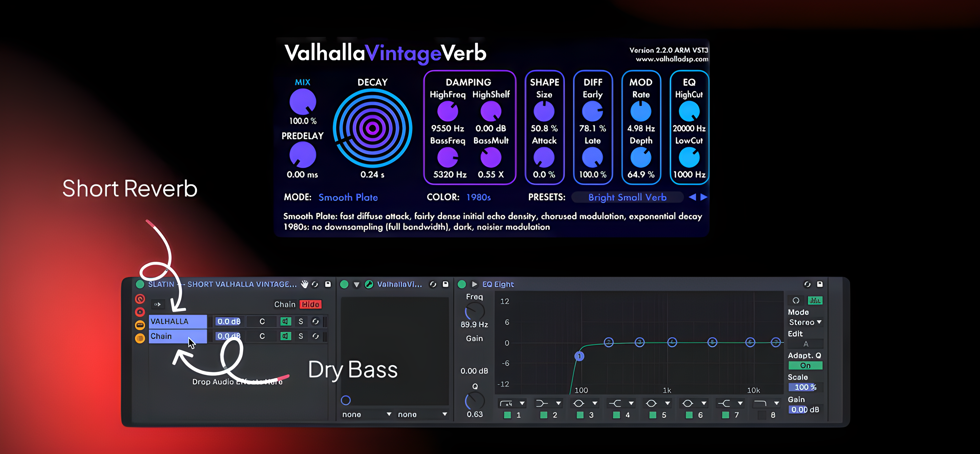Hot-swap the second Chain row
The image size is (980, 454).
315,336
